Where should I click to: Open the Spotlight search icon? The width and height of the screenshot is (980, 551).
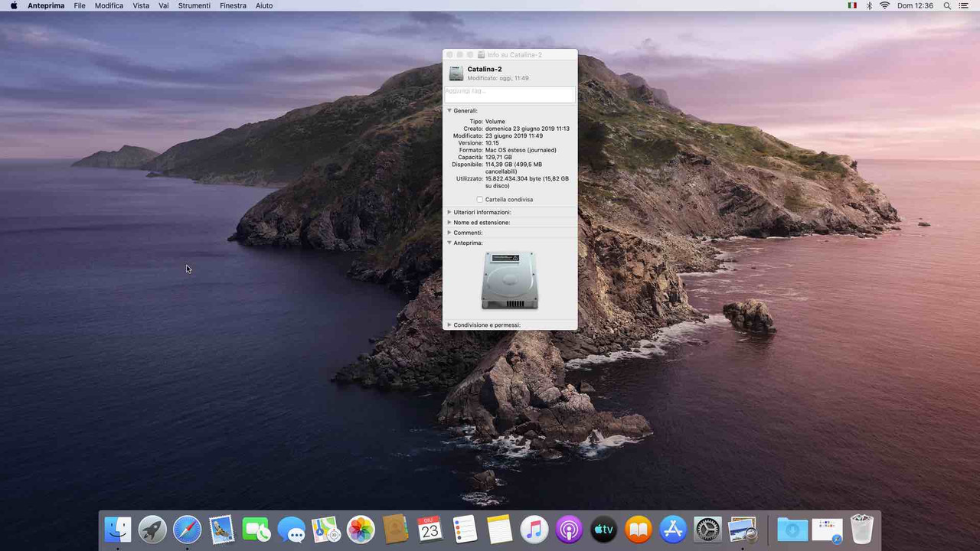coord(947,5)
